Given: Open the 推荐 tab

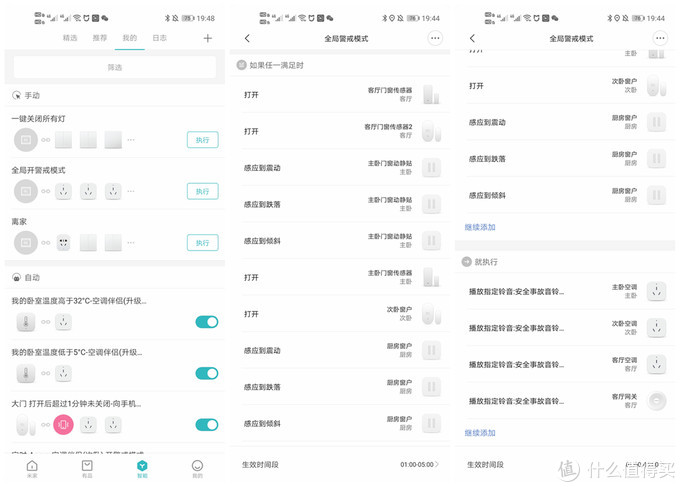Looking at the screenshot, I should coord(100,38).
